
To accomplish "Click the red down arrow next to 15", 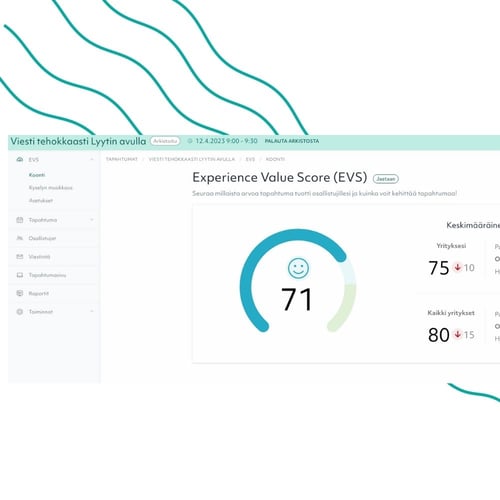I will pyautogui.click(x=458, y=334).
